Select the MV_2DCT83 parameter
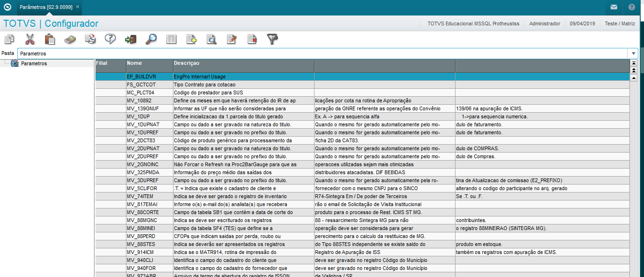Viewport: 644px width, 277px height. point(362,140)
